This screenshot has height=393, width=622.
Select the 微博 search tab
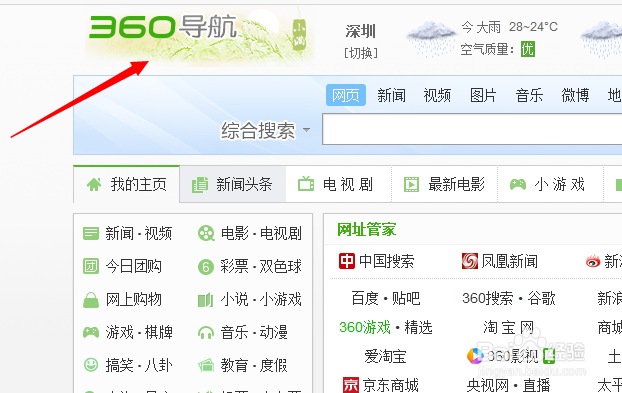(575, 96)
